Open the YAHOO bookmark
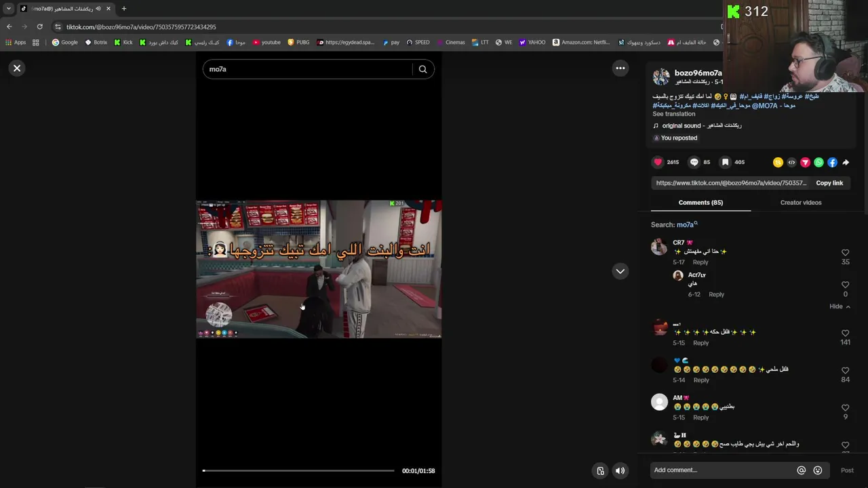The image size is (868, 488). 532,42
